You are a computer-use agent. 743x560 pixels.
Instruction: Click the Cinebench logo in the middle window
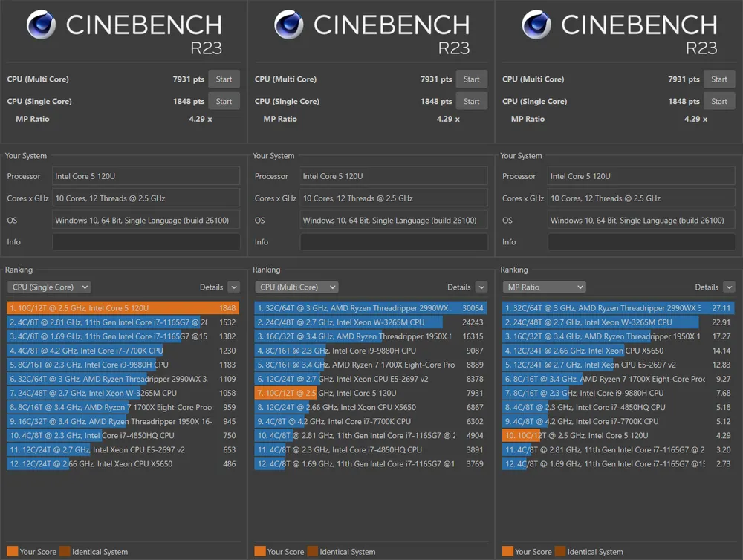(x=289, y=25)
